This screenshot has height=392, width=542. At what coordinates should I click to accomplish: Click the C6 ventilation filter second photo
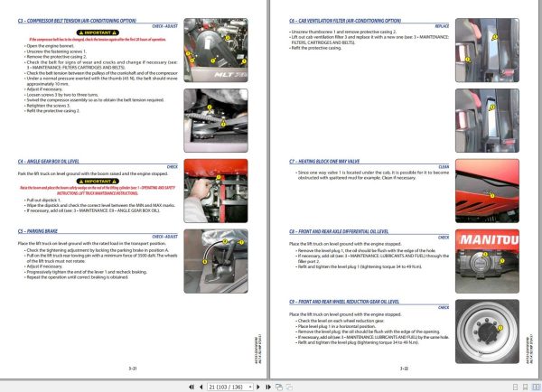click(x=487, y=120)
